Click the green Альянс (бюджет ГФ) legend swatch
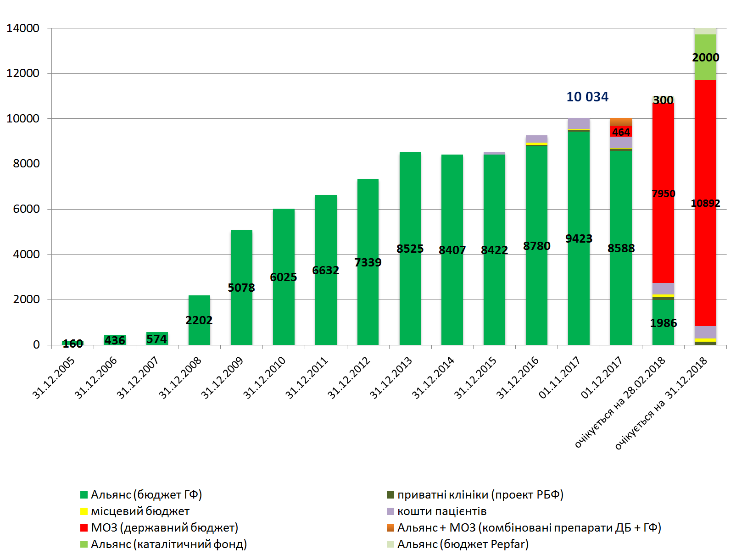 click(84, 495)
